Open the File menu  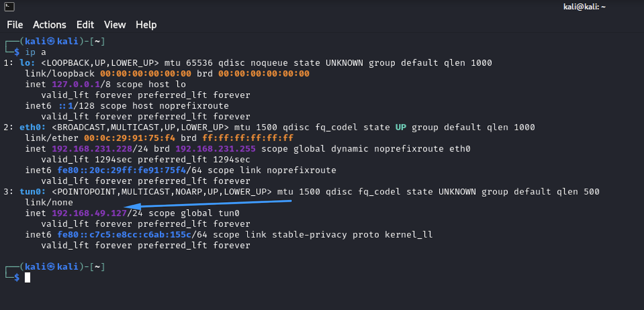coord(15,25)
